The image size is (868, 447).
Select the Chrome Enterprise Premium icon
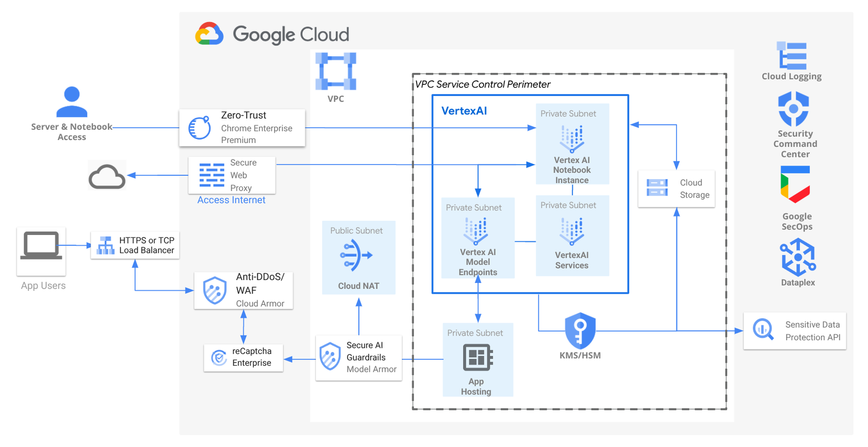click(x=200, y=128)
